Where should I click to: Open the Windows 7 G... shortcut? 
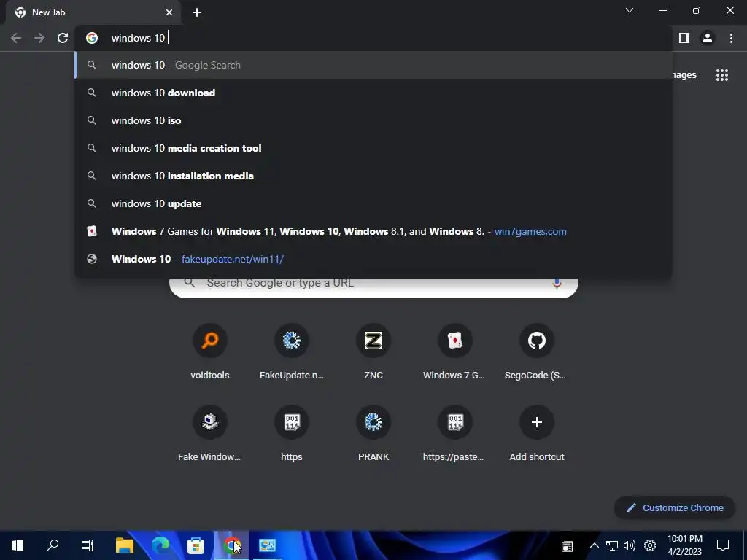(454, 352)
